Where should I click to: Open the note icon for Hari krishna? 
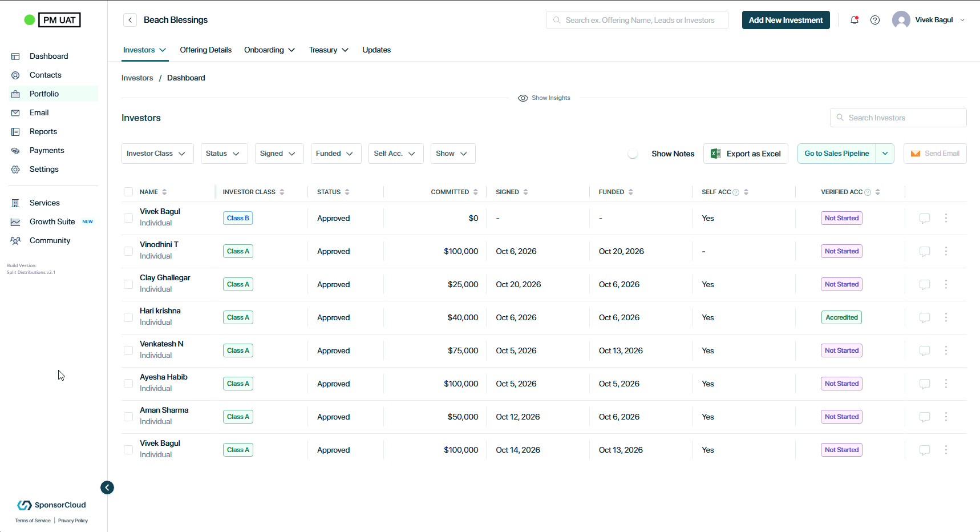(925, 317)
